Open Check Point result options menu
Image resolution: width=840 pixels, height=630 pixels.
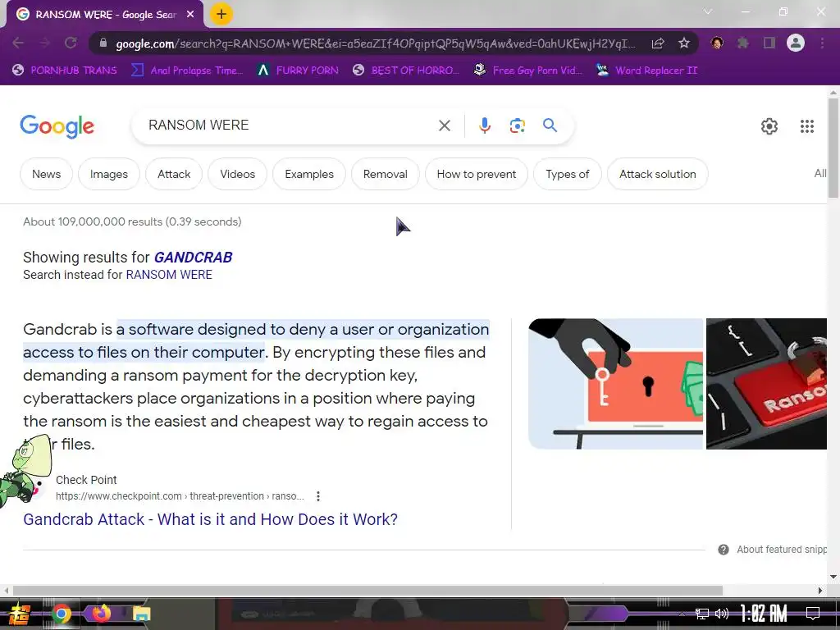tap(318, 496)
